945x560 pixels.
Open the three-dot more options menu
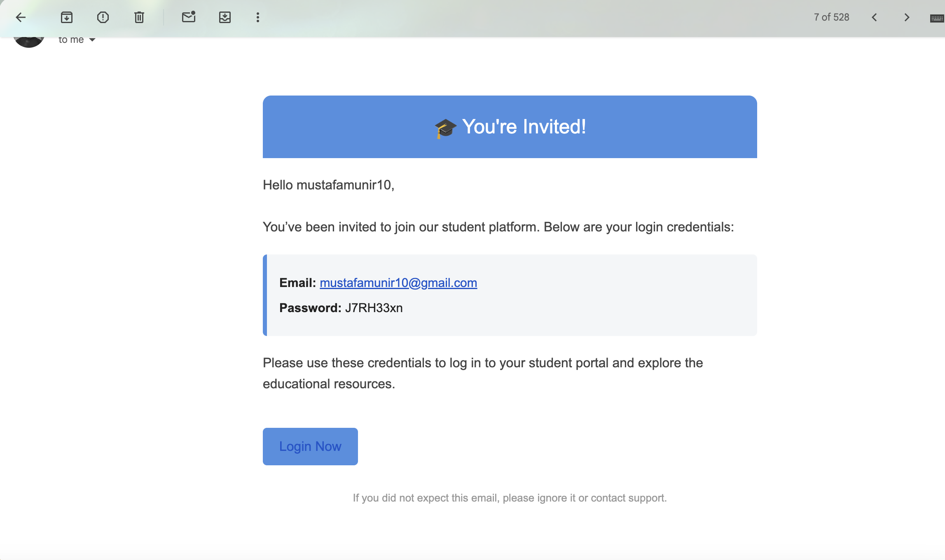[x=258, y=17]
